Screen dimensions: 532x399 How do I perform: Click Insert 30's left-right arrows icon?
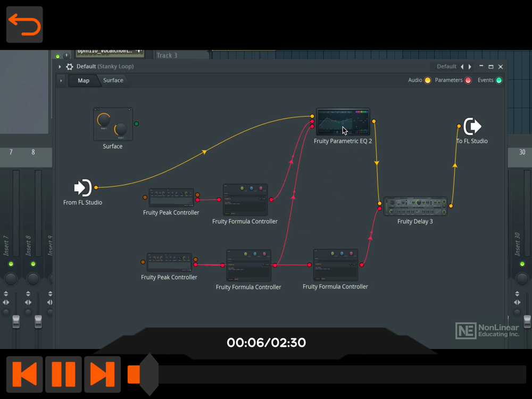pyautogui.click(x=517, y=302)
